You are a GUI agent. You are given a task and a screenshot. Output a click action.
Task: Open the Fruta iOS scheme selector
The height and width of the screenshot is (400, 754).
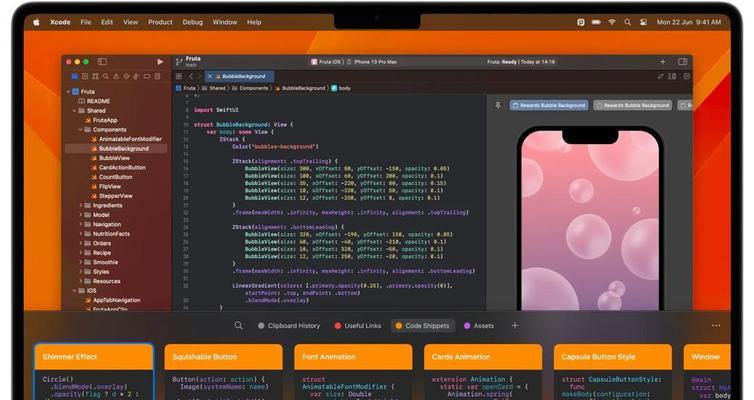(x=327, y=62)
